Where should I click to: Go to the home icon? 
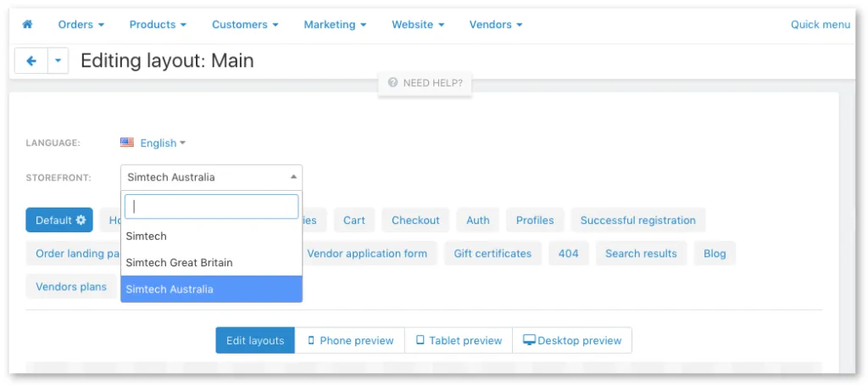click(27, 25)
